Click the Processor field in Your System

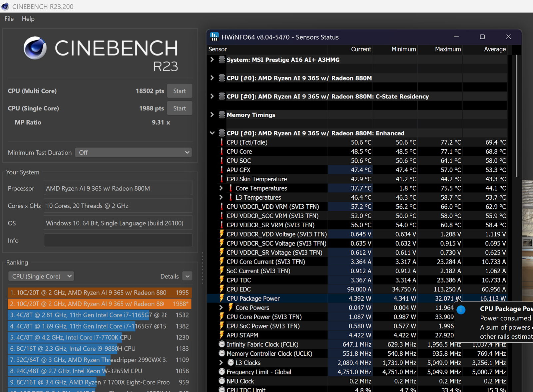[118, 188]
